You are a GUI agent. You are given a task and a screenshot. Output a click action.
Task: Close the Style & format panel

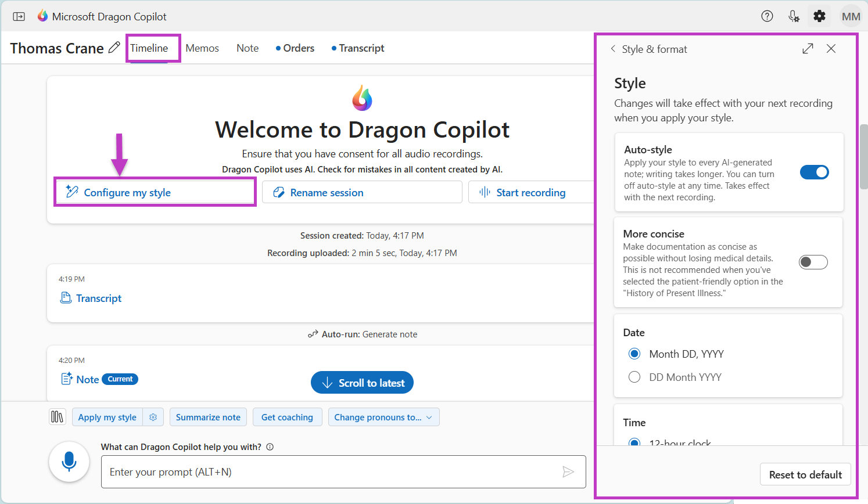coord(831,49)
